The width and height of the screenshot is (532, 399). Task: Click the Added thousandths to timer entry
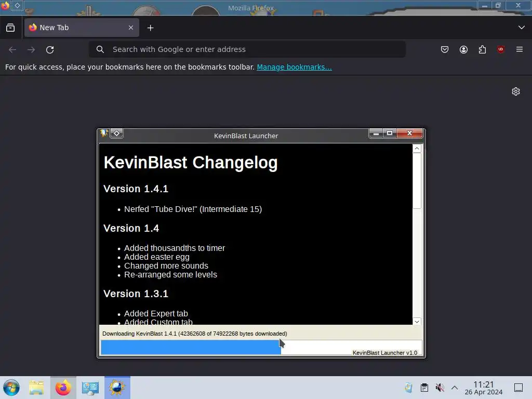point(175,248)
